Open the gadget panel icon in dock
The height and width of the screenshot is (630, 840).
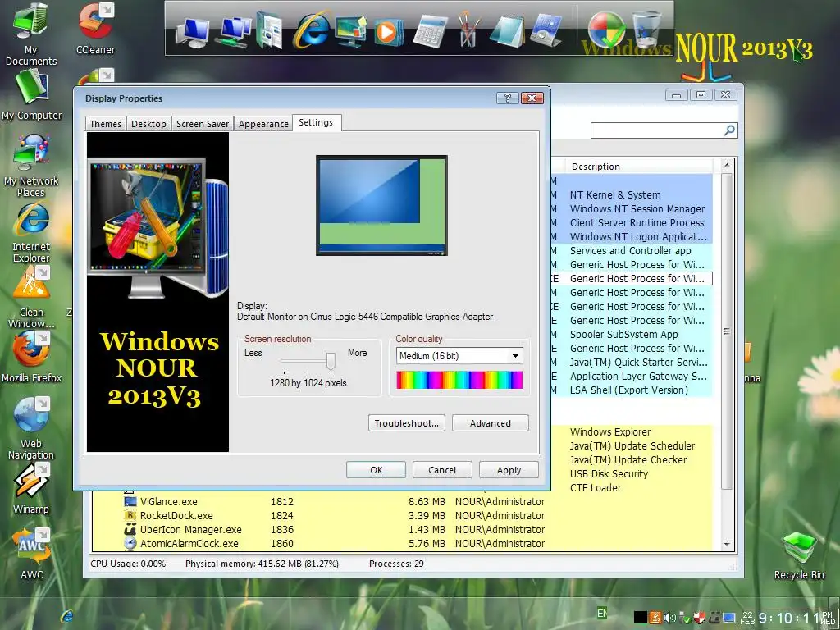tap(546, 30)
